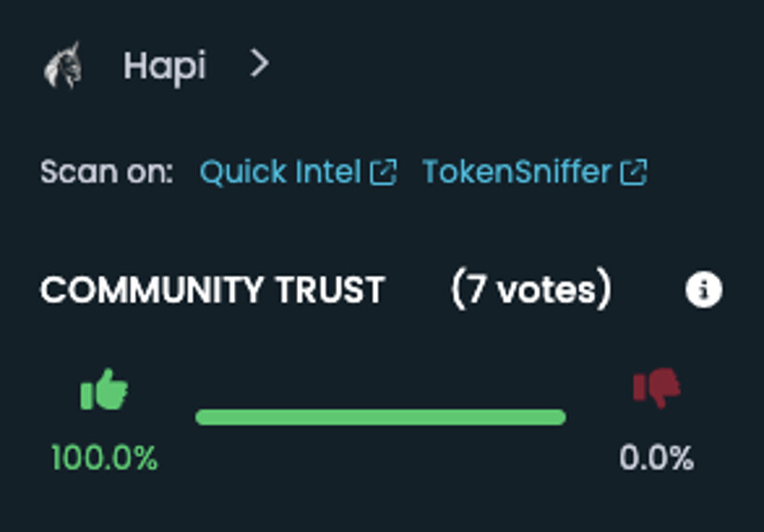764x532 pixels.
Task: Open the Quick Intel scan link
Action: point(280,173)
